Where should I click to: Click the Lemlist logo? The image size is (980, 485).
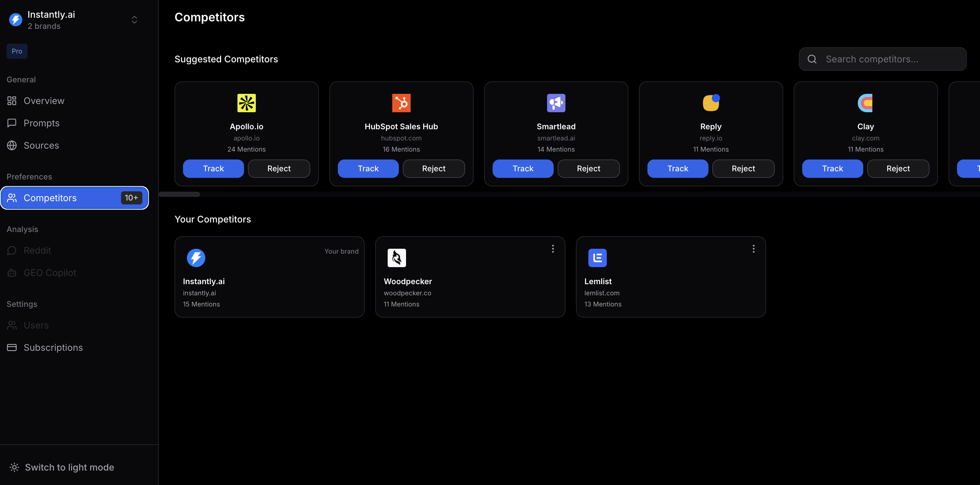[597, 258]
